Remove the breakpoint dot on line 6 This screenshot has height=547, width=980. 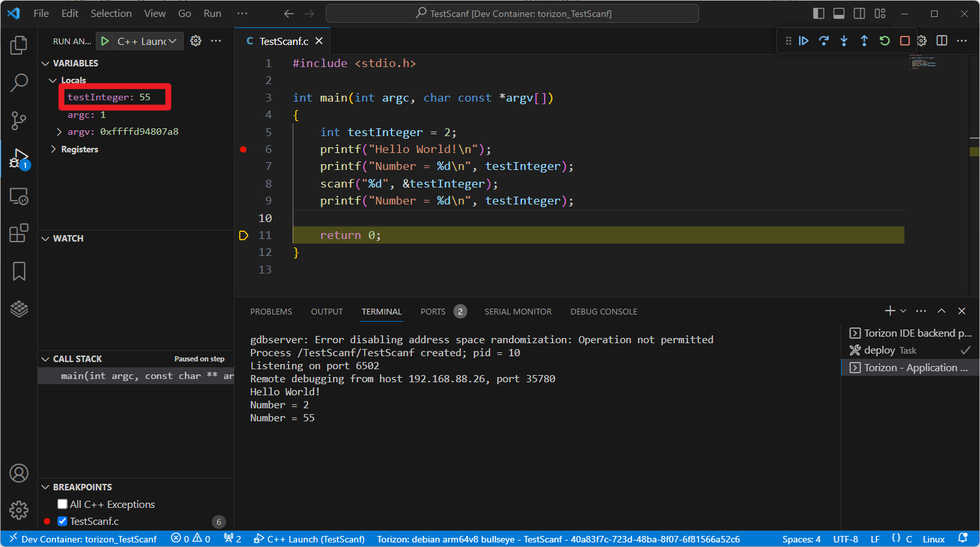(x=244, y=149)
